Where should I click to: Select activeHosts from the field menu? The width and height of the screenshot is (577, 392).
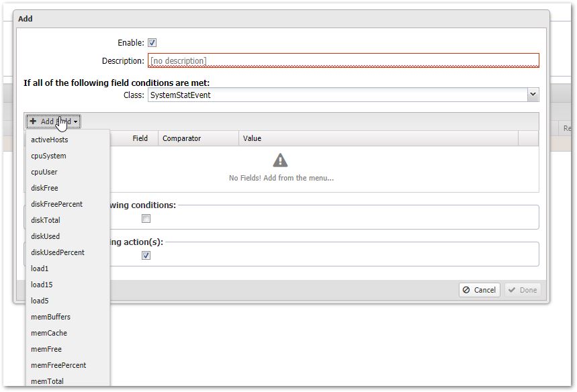click(x=50, y=140)
